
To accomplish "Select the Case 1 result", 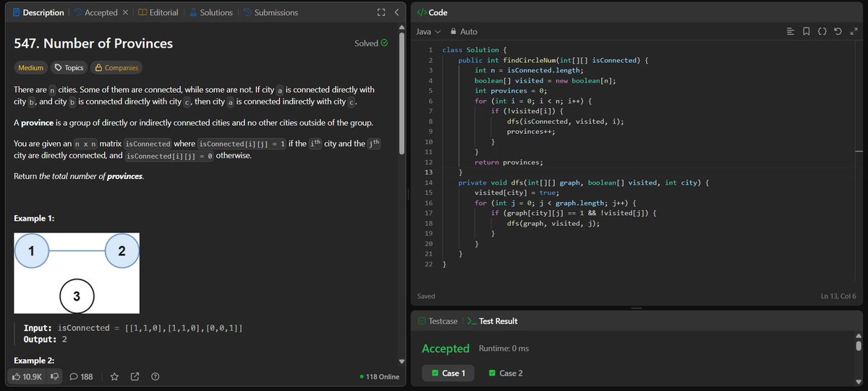I will 448,373.
